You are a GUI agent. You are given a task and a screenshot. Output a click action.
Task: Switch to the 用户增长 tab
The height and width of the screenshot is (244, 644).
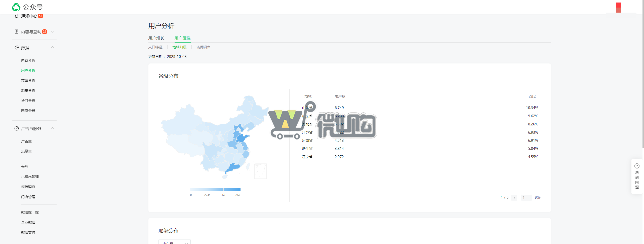coord(156,38)
